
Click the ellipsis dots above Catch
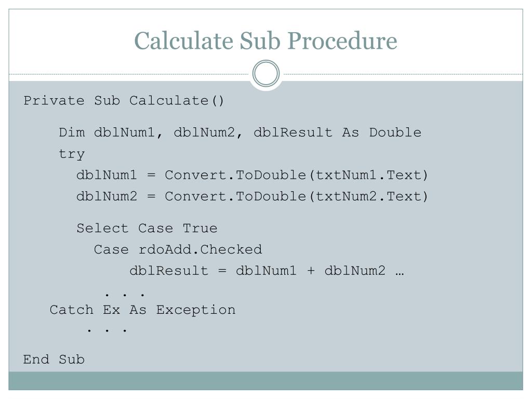click(125, 295)
